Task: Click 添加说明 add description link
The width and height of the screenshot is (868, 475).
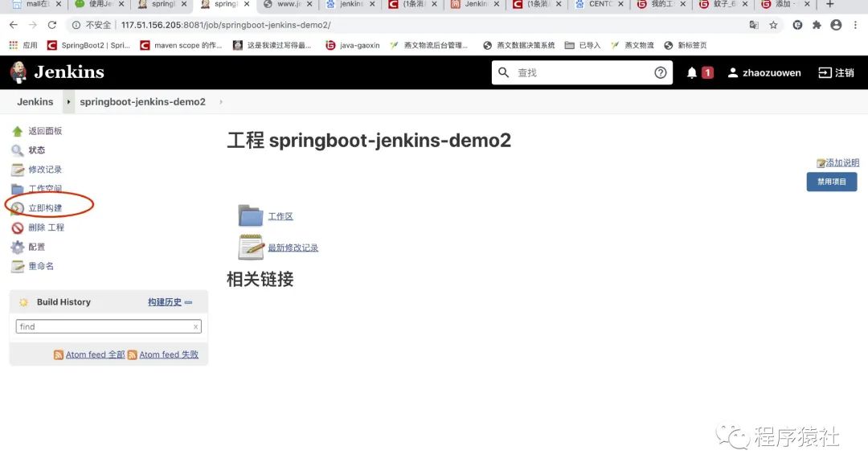Action: (842, 163)
